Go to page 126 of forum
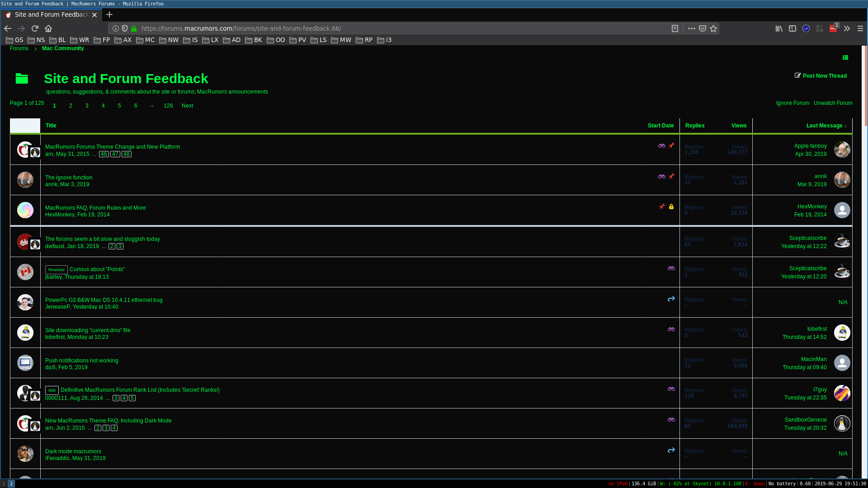The width and height of the screenshot is (868, 488). [168, 106]
